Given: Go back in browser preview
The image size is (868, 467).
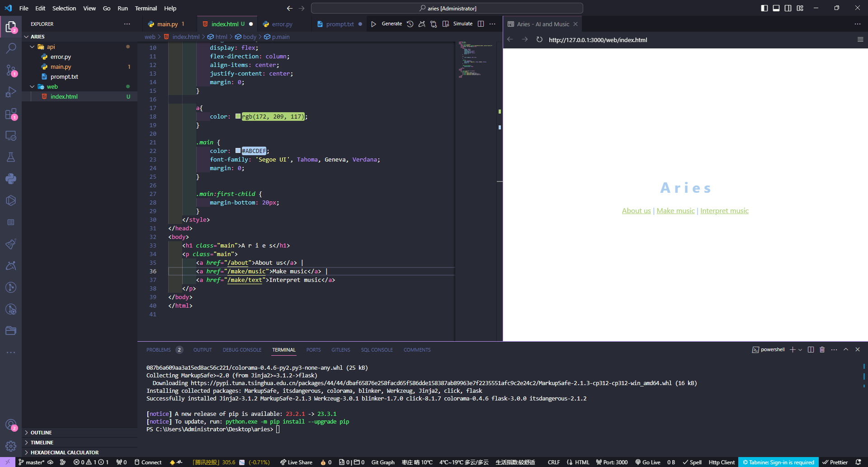Looking at the screenshot, I should click(x=510, y=40).
